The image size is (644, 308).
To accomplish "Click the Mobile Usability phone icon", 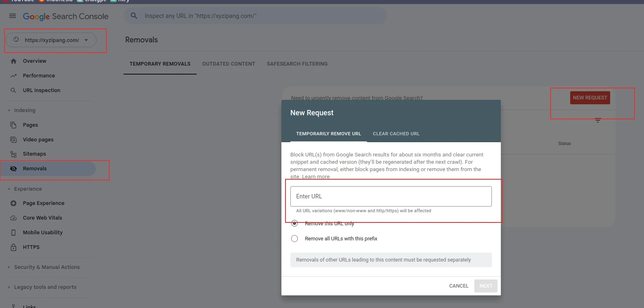I will point(13,233).
